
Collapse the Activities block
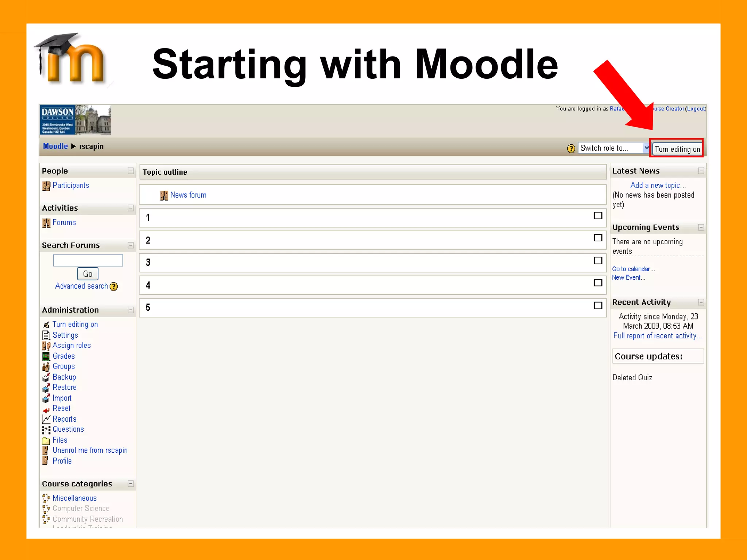click(x=131, y=208)
